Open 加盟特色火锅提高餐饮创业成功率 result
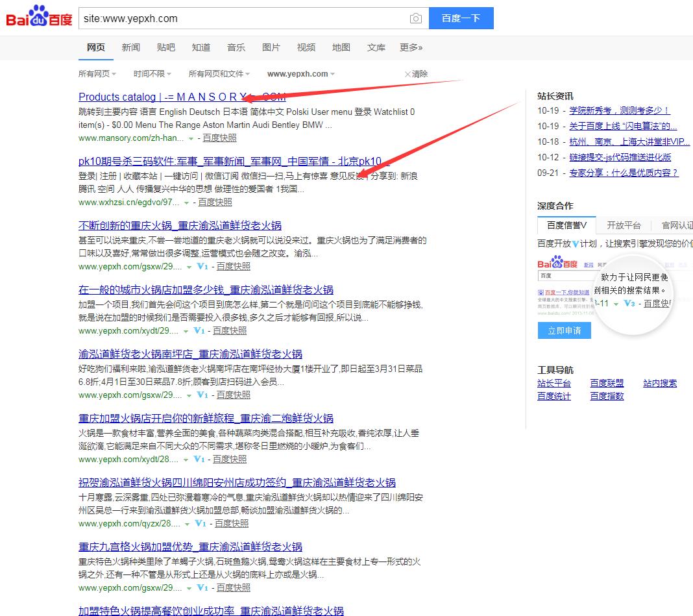This screenshot has width=693, height=616. click(x=212, y=611)
